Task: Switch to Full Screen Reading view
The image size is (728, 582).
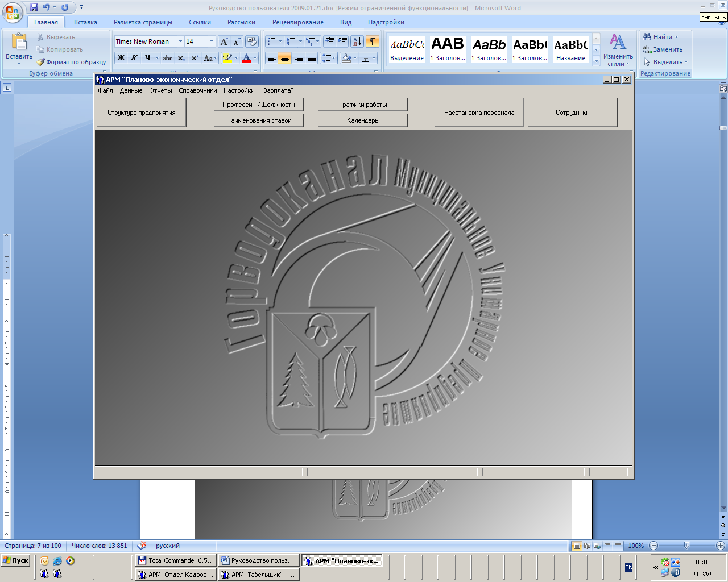Action: (x=587, y=546)
